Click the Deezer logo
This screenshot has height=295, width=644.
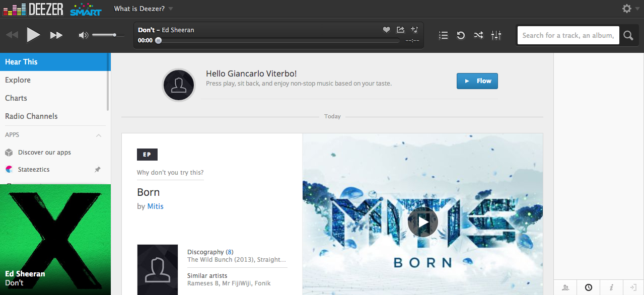(x=33, y=8)
